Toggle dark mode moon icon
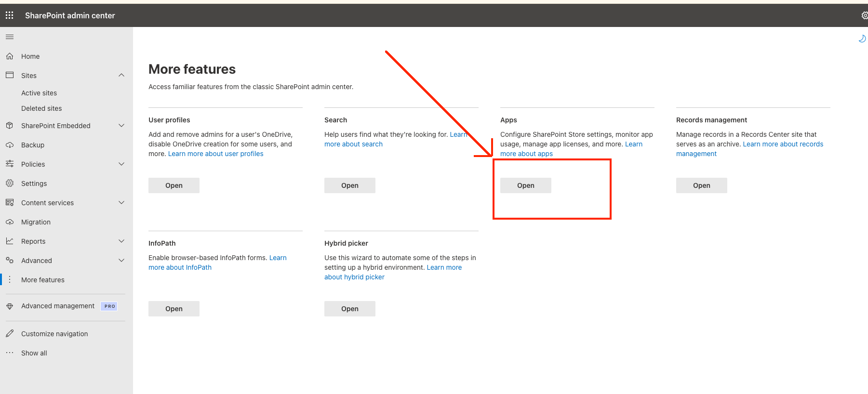The width and height of the screenshot is (868, 394). [x=862, y=39]
